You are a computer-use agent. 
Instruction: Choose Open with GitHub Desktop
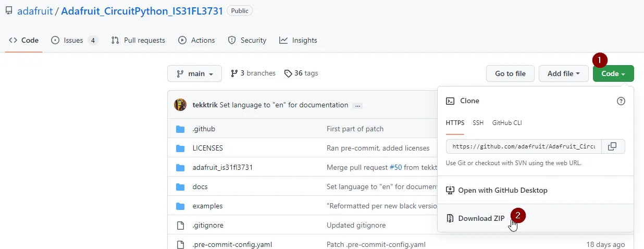(x=502, y=190)
